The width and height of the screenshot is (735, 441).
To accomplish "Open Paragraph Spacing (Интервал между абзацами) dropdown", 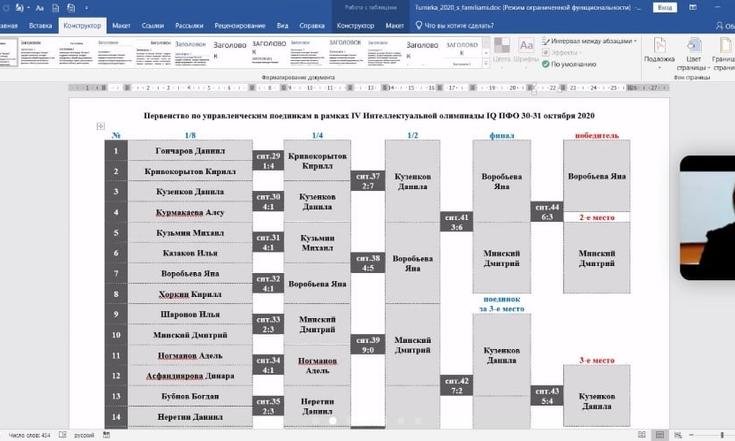I will point(590,41).
